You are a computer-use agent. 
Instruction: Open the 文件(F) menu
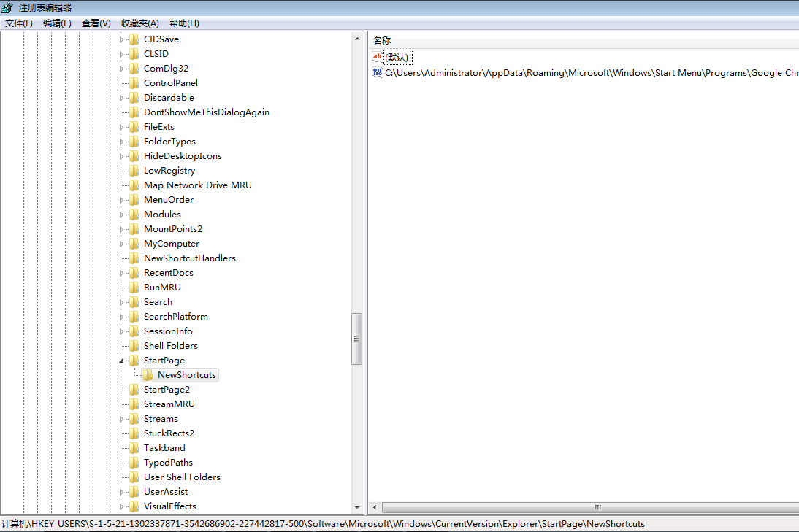tap(19, 23)
